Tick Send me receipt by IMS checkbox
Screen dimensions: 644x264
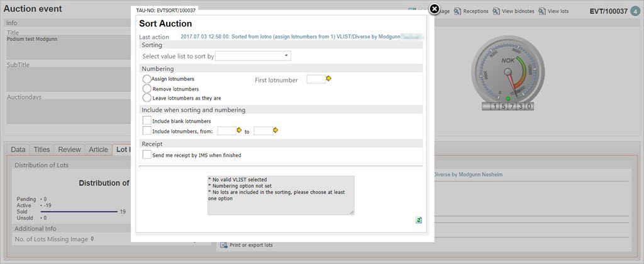pos(147,154)
